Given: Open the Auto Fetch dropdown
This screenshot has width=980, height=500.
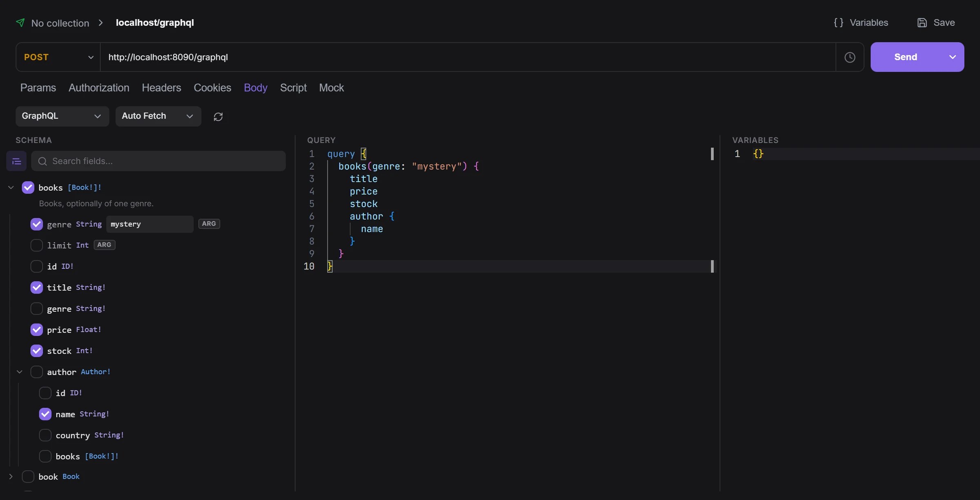Looking at the screenshot, I should (158, 116).
